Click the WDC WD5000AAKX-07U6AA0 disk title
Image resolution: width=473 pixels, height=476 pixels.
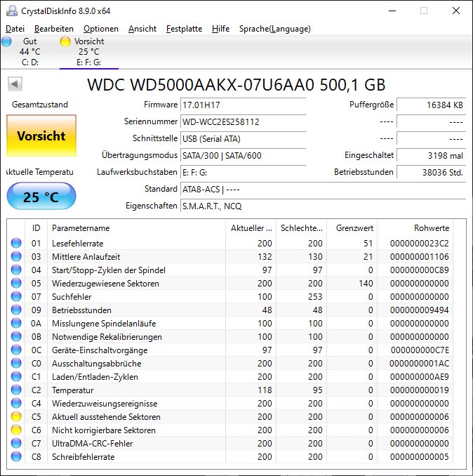click(236, 85)
